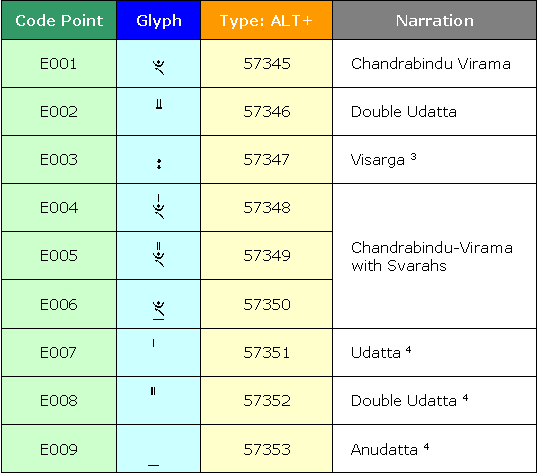Image resolution: width=537 pixels, height=473 pixels.
Task: Click the orange Type: ALT+ header
Action: click(266, 20)
